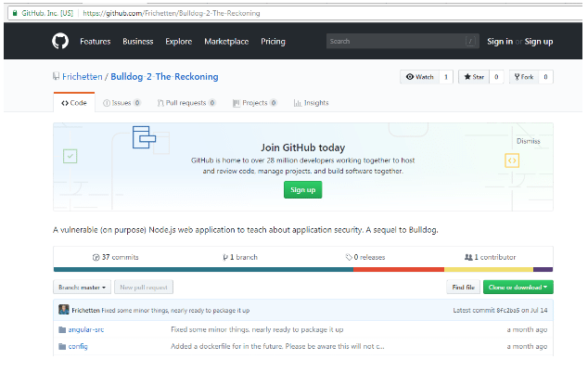Open Marketplace in the top navigation
This screenshot has height=372, width=588.
pos(226,41)
